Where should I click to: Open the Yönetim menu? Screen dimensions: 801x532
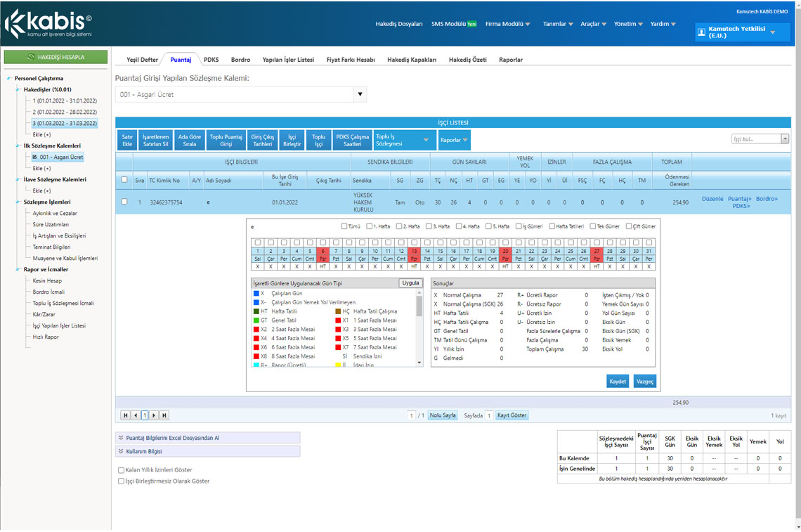click(x=628, y=24)
